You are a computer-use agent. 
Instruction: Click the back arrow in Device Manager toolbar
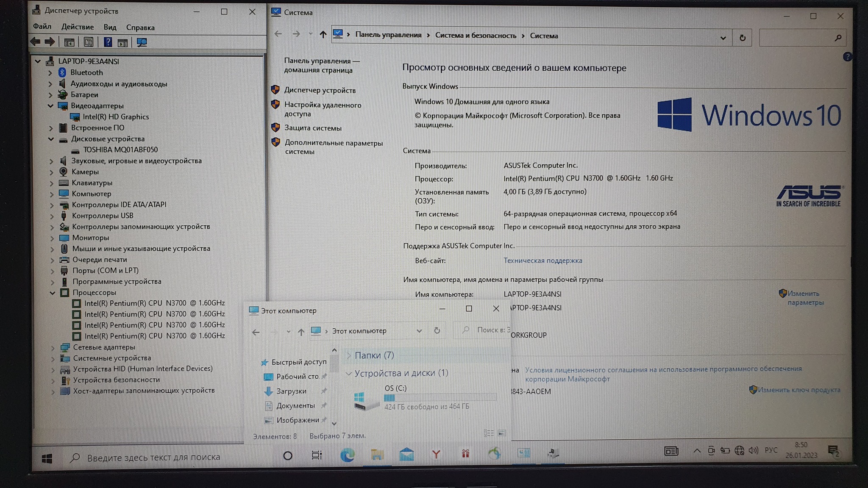click(36, 42)
